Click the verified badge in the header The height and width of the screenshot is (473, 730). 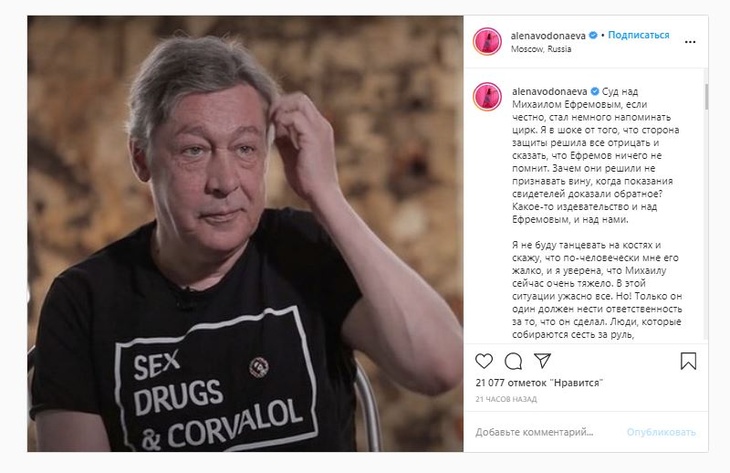pyautogui.click(x=593, y=35)
